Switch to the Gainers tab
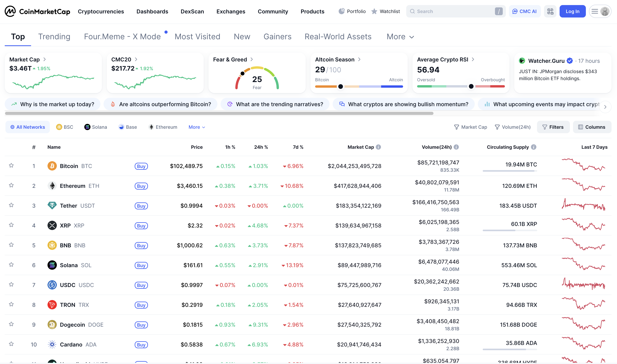Screen dimensions: 617x364 [x=277, y=37]
